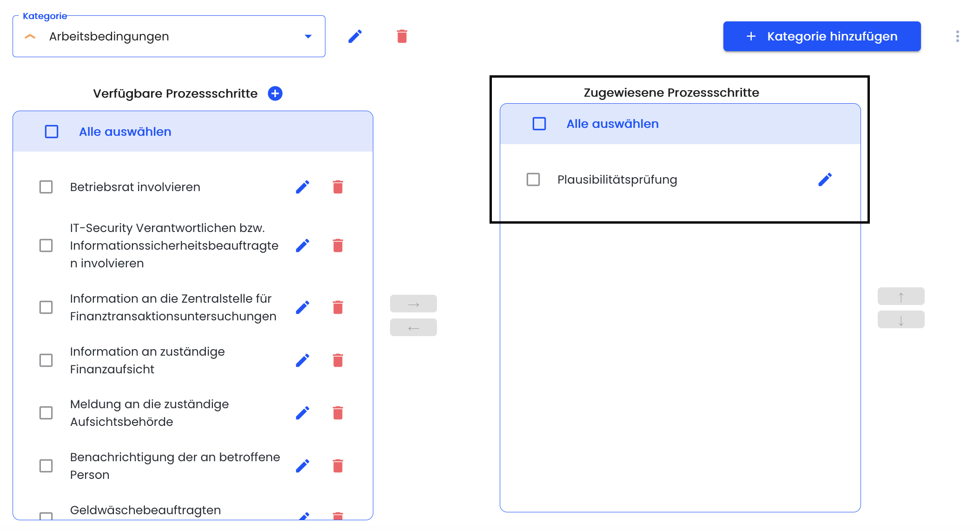Click the 'Zugewiesene Prozessschritte' heading
Image resolution: width=980 pixels, height=530 pixels.
click(671, 93)
